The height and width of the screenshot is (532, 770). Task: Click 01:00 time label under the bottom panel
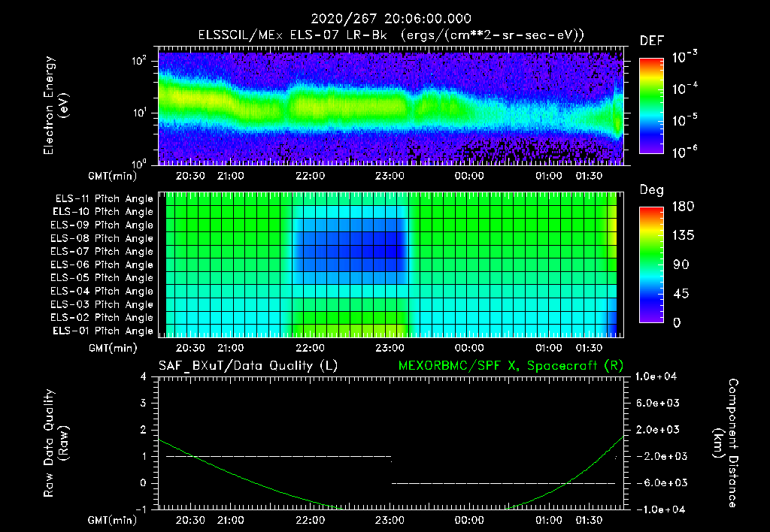coord(548,520)
